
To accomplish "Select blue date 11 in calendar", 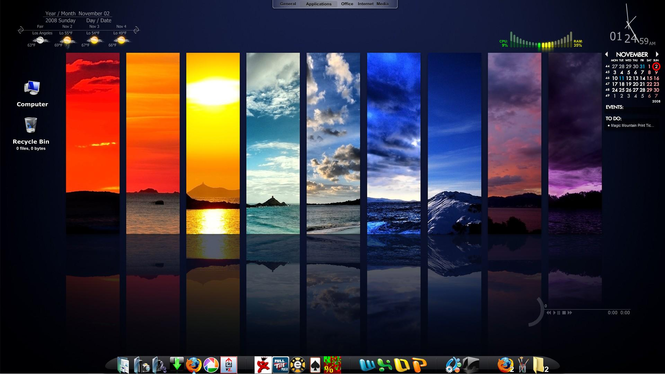I will pyautogui.click(x=621, y=78).
